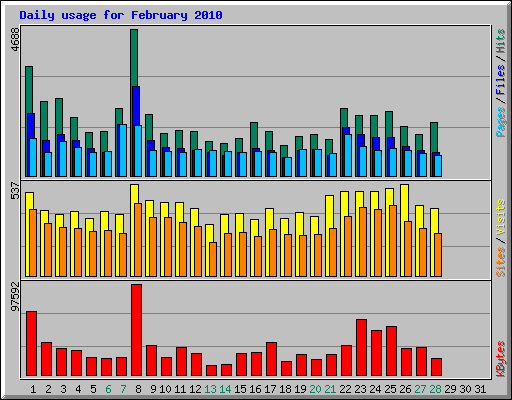512x400 pixels.
Task: Click day 10 on the x-axis
Action: tap(165, 389)
